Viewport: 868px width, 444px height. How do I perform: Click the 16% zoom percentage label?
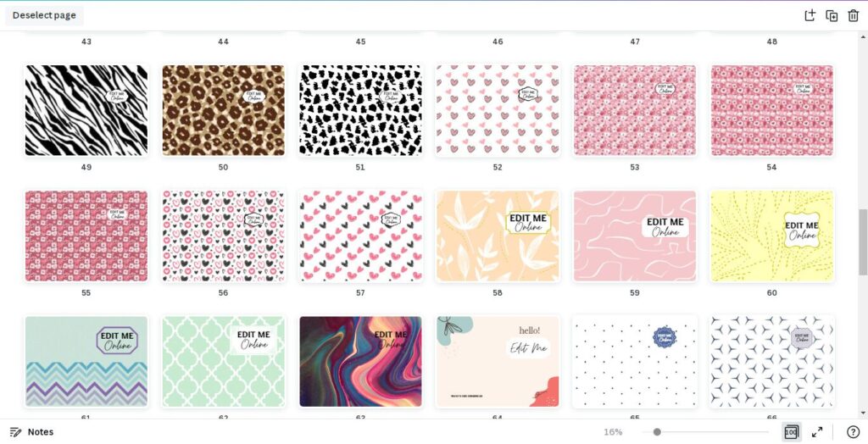click(x=613, y=432)
